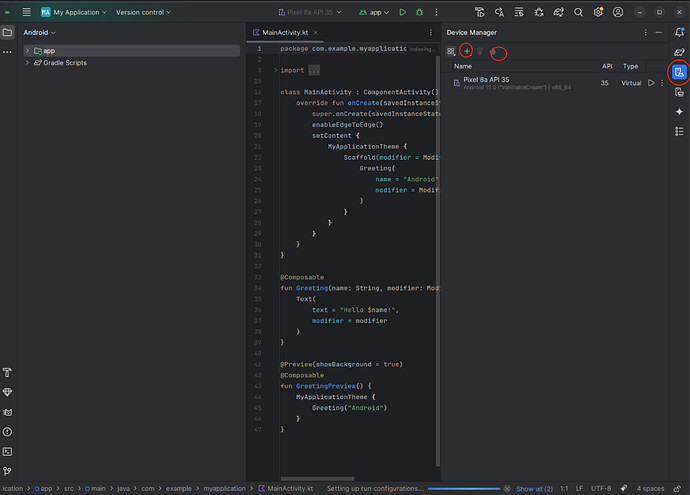Screen dimensions: 690x495
Task: Sort devices by Type column header
Action: coord(630,66)
